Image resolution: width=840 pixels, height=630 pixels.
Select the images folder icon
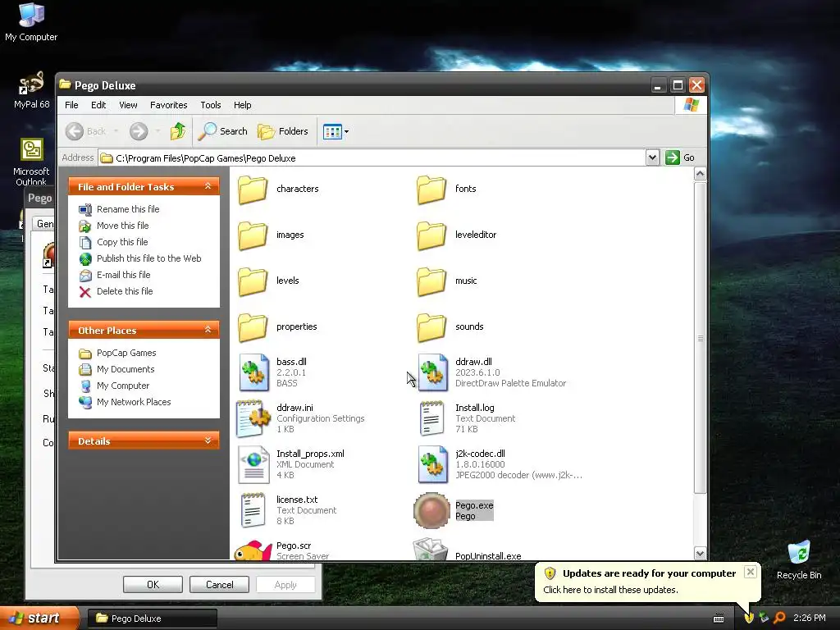(x=253, y=235)
